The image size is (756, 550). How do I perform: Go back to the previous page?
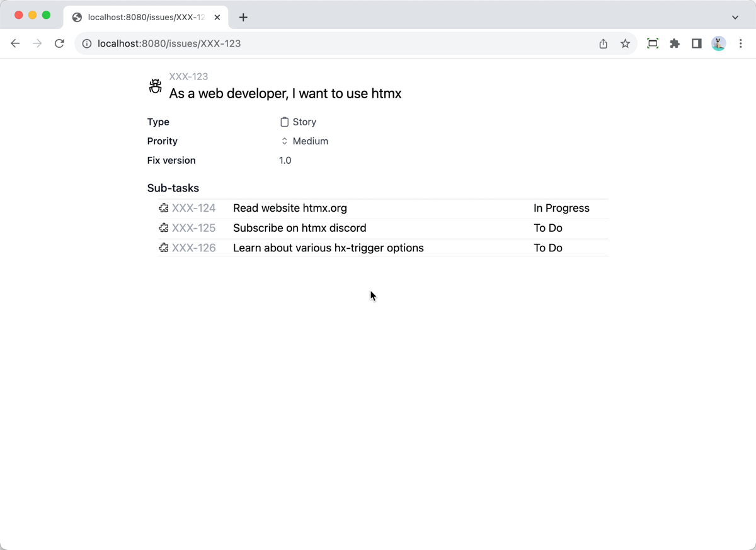(16, 43)
